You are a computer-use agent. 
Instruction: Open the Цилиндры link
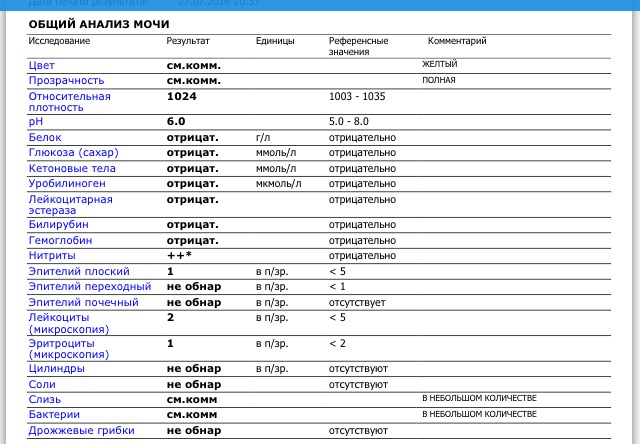[56, 369]
